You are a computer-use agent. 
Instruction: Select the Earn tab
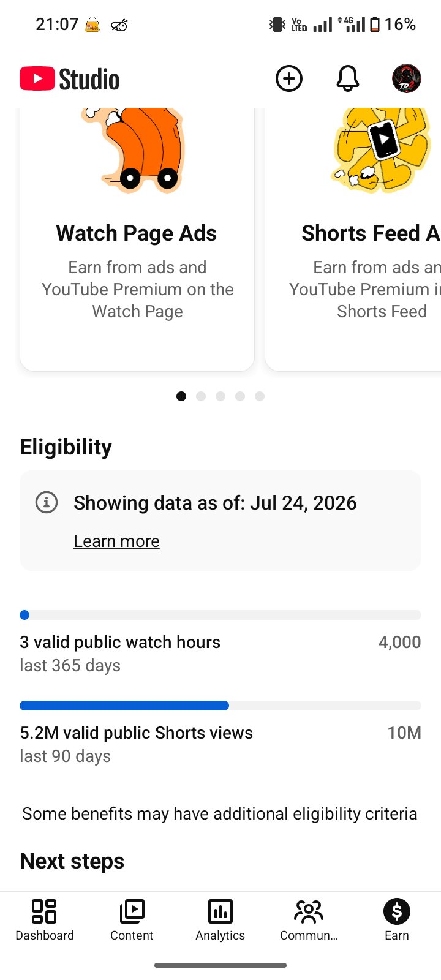tap(397, 919)
